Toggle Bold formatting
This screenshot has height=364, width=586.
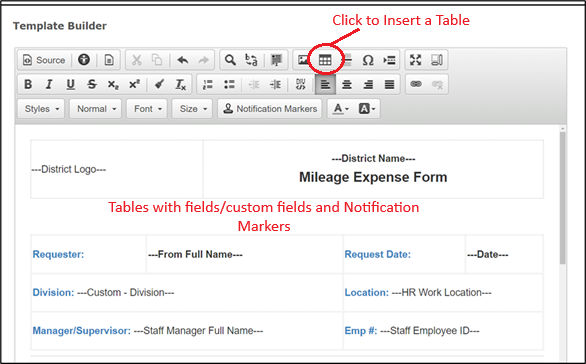pyautogui.click(x=28, y=84)
